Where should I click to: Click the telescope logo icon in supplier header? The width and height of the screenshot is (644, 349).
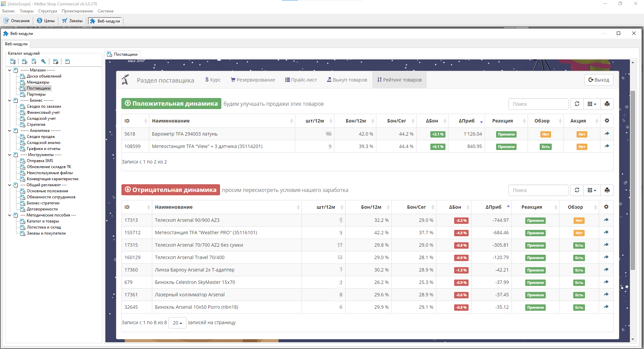(x=125, y=80)
